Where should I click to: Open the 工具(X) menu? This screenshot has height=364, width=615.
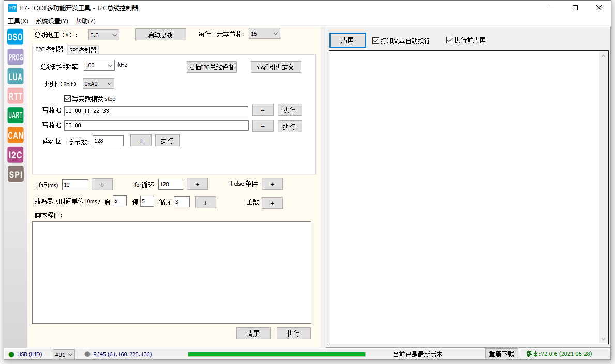[18, 21]
